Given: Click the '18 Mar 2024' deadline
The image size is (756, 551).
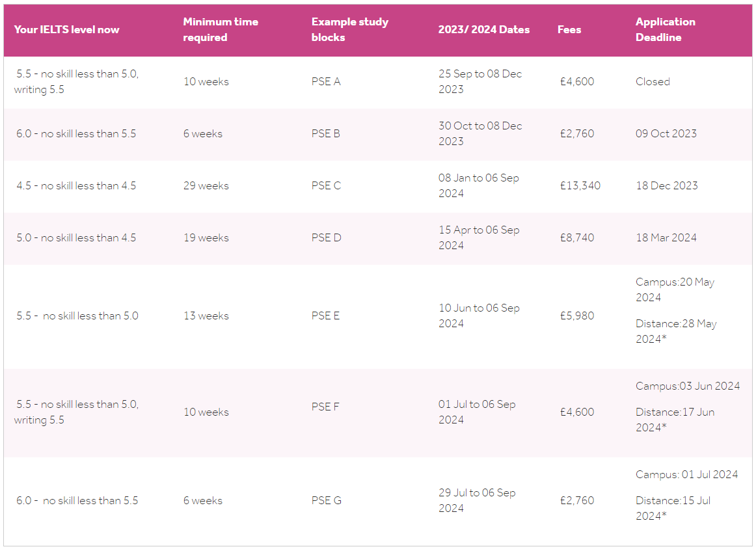Looking at the screenshot, I should coord(666,237).
